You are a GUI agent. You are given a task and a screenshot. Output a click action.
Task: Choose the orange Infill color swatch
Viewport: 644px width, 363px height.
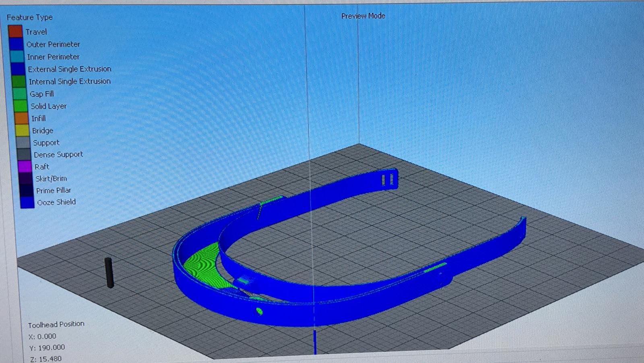[x=21, y=118]
